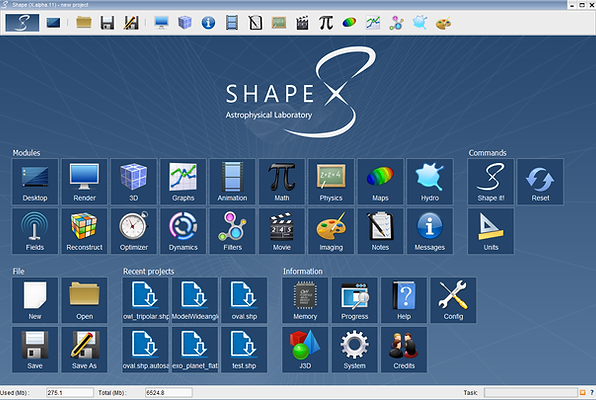The width and height of the screenshot is (596, 400).
Task: Open the Math module tile
Action: click(282, 182)
